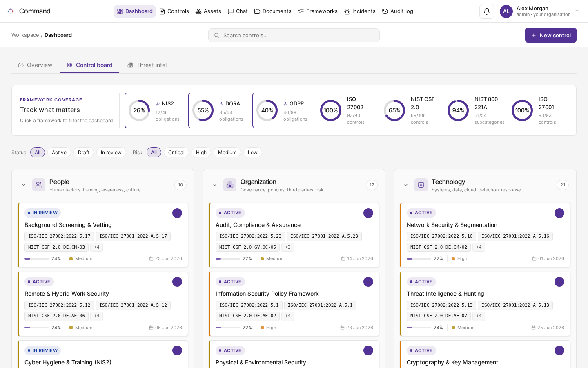Filter status by In review
Screen dimensions: 588x368
pos(111,153)
